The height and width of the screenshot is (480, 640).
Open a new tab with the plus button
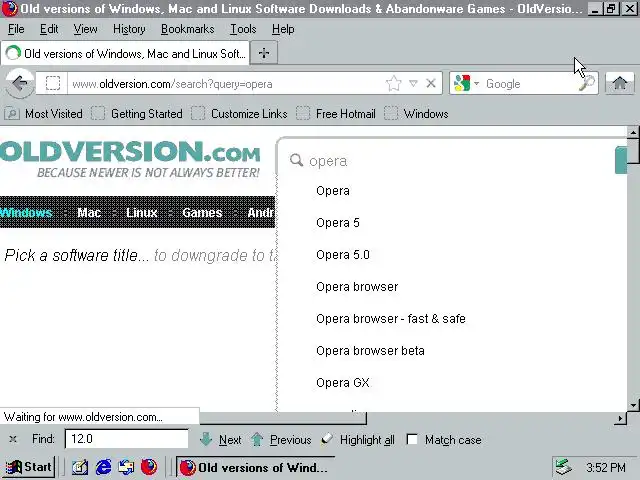tap(264, 53)
